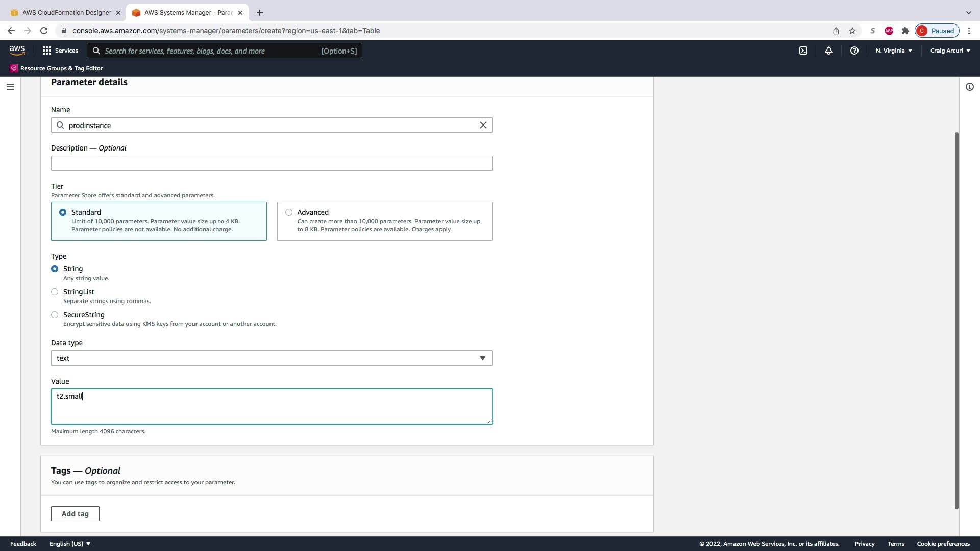Click the Add tag button

click(x=75, y=514)
